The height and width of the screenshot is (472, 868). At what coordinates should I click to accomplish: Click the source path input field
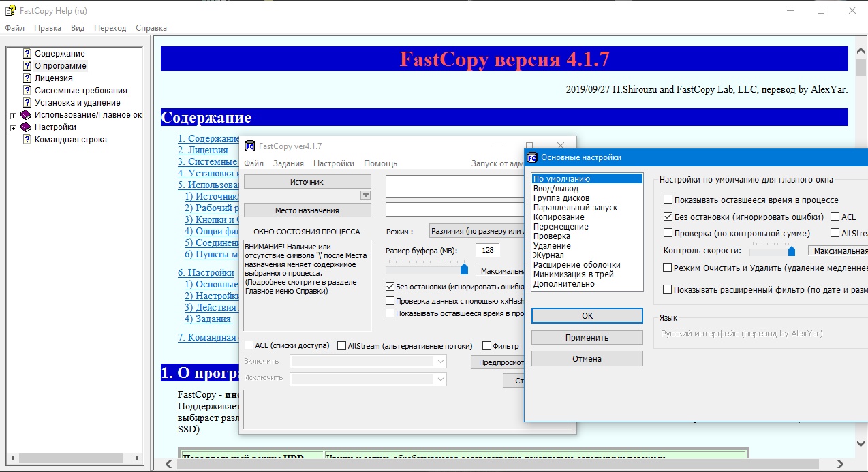pyautogui.click(x=456, y=186)
